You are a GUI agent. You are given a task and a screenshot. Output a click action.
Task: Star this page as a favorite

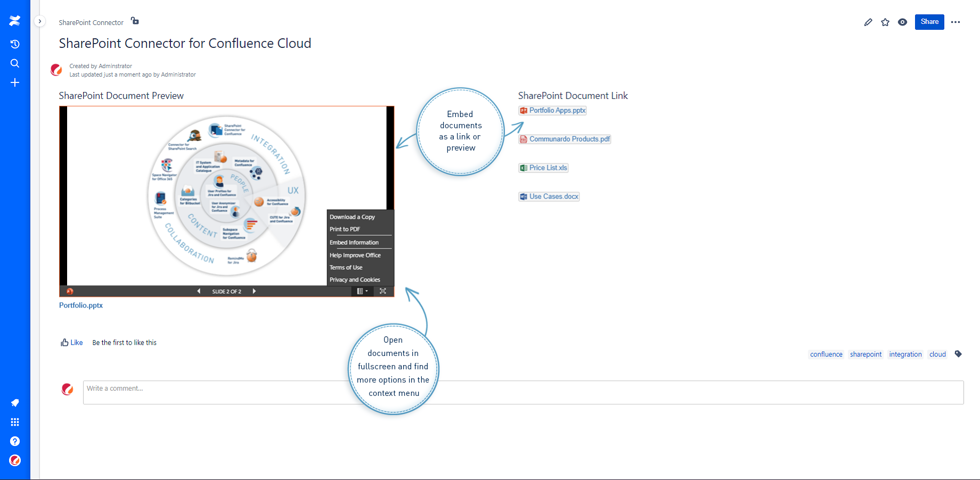click(x=885, y=22)
